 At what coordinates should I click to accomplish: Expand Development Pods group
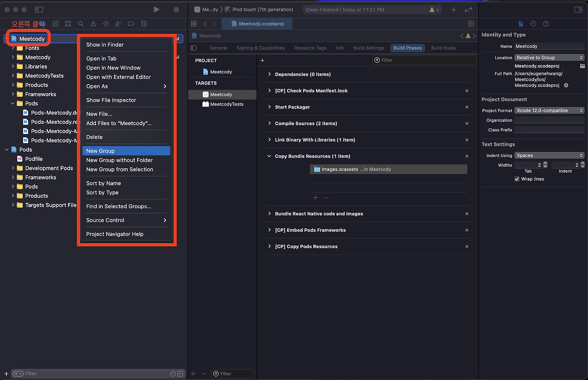click(13, 168)
